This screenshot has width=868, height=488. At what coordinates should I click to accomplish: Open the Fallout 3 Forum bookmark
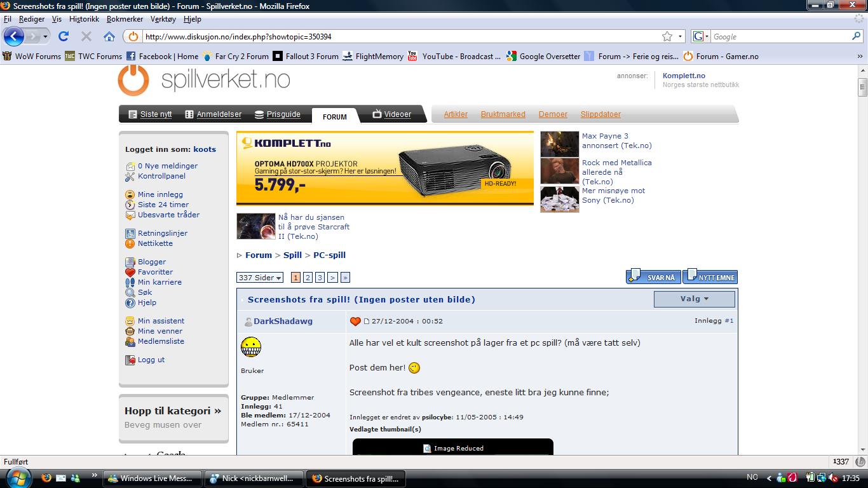point(306,56)
